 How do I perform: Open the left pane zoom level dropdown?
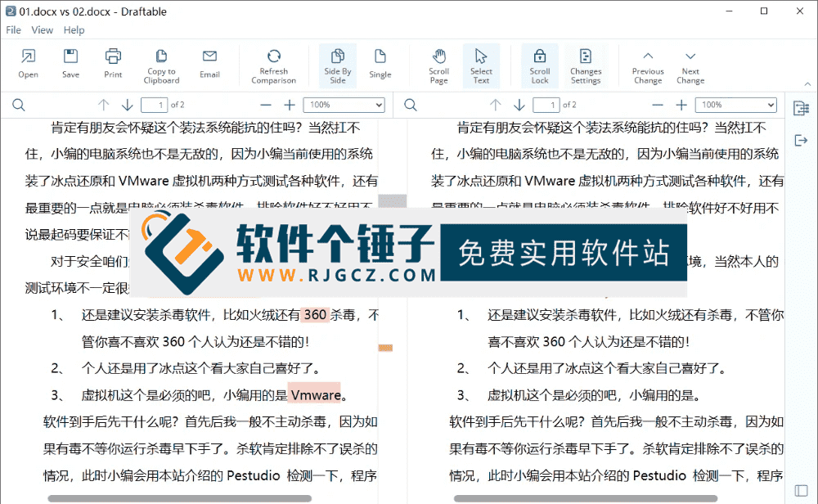(344, 105)
